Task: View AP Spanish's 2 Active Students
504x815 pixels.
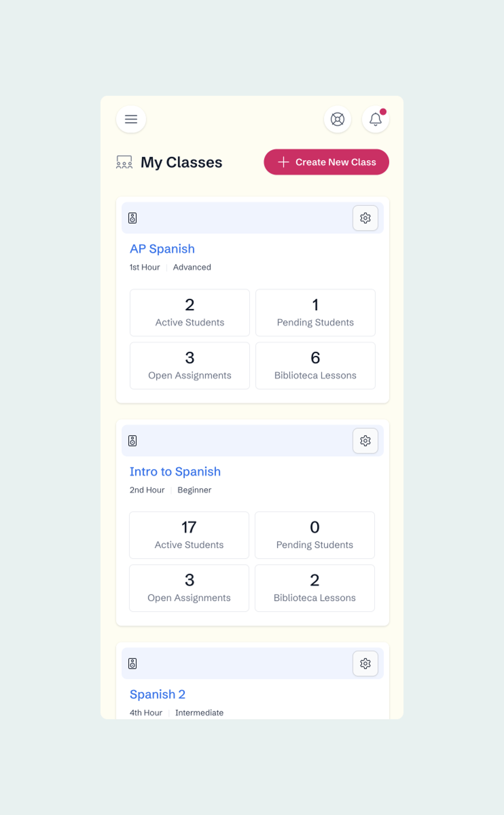Action: pyautogui.click(x=189, y=313)
